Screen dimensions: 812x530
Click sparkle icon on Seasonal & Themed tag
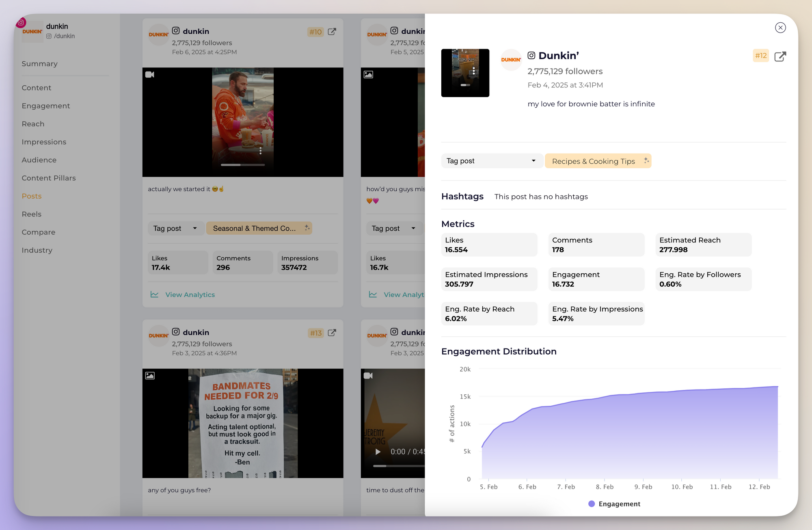coord(307,228)
